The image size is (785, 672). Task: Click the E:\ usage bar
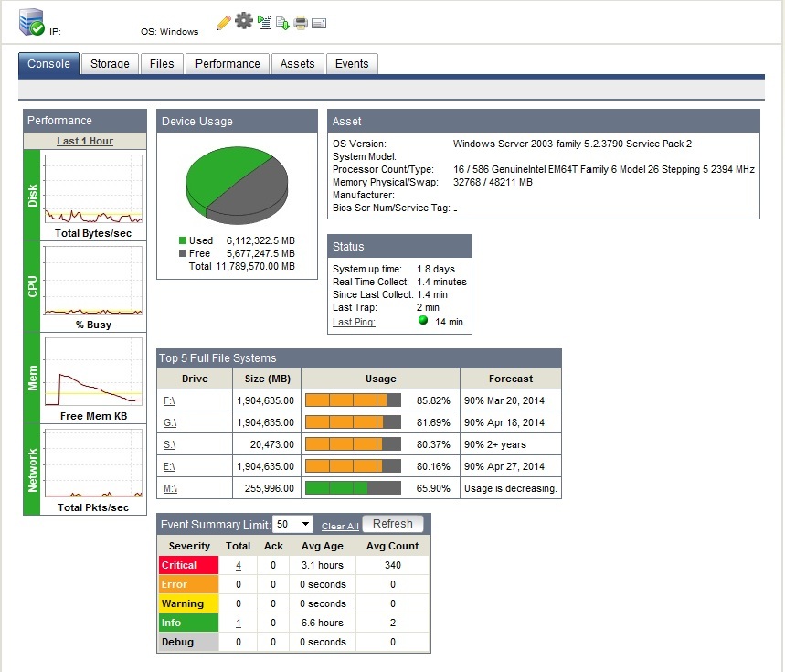point(353,465)
